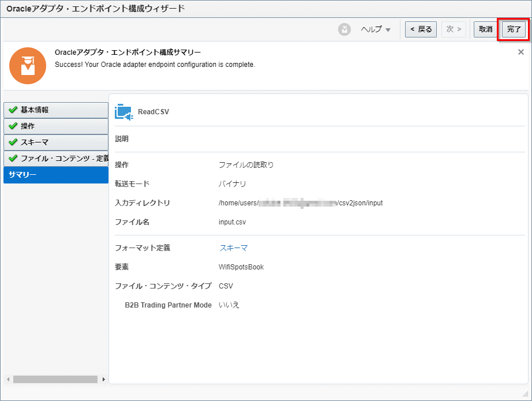This screenshot has height=401, width=532.
Task: Switch to the 操作 step
Action: [56, 126]
